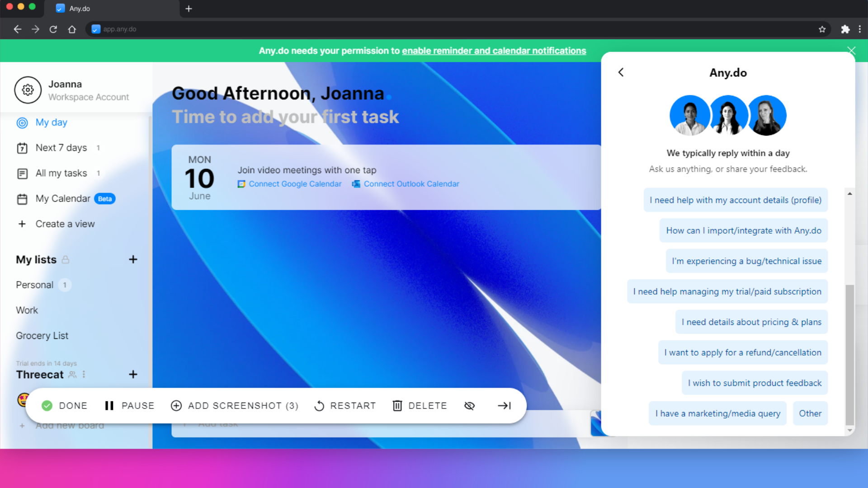Click the support team avatars
Screen dimensions: 868x488
click(x=728, y=115)
